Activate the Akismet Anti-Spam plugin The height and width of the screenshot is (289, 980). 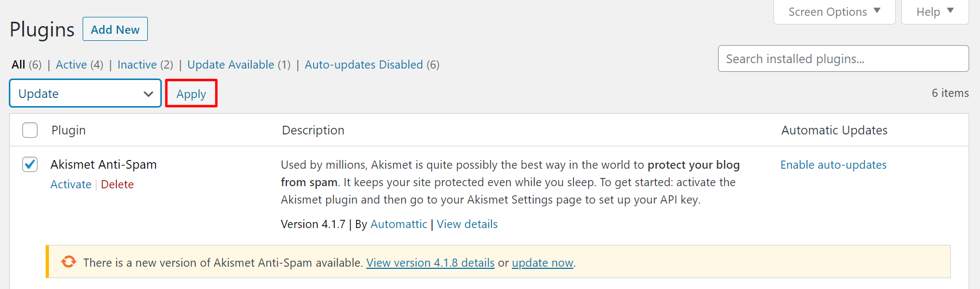pyautogui.click(x=71, y=185)
